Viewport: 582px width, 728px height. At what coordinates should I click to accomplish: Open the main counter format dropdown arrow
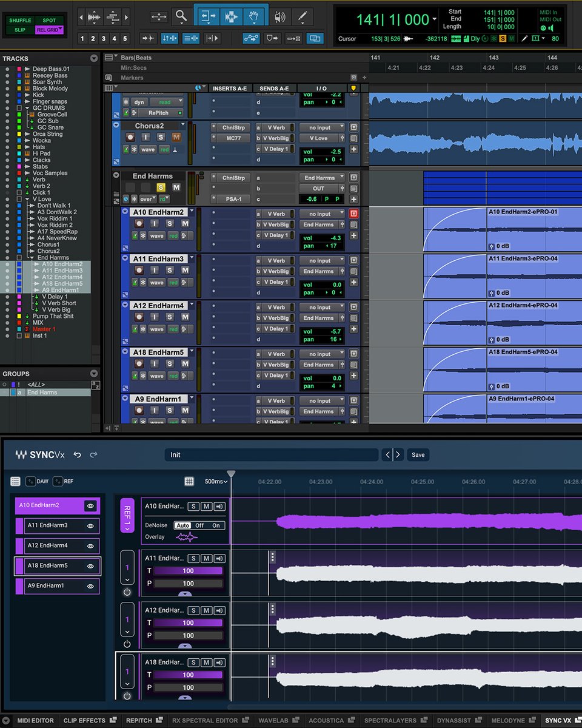pos(434,19)
